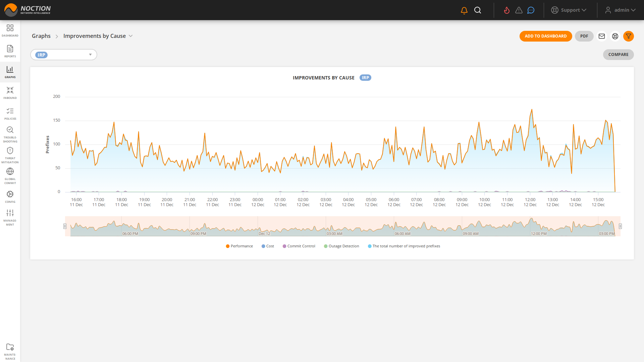Hide the Performance series in the legend
The width and height of the screenshot is (644, 362).
pos(239,246)
